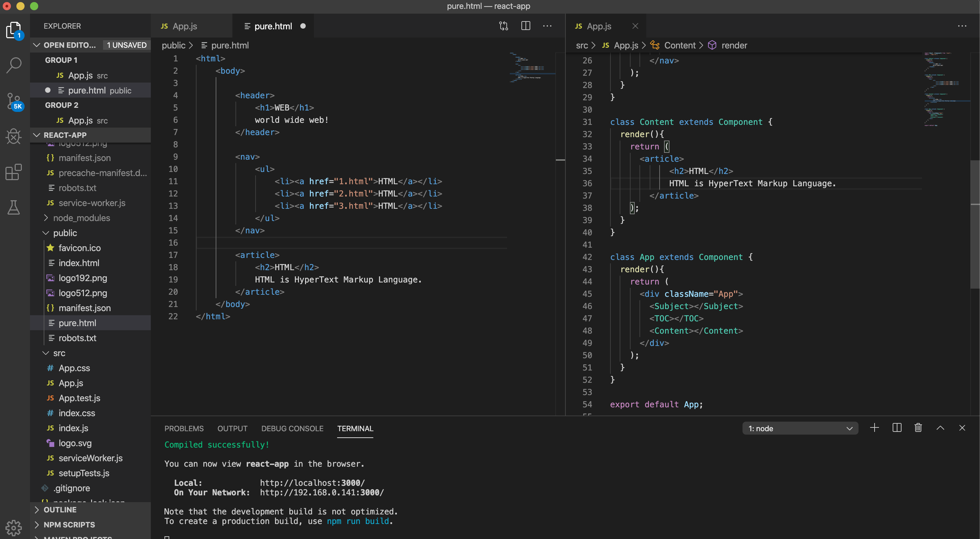Open the Extensions view icon
Screen dimensions: 980x539
point(14,172)
